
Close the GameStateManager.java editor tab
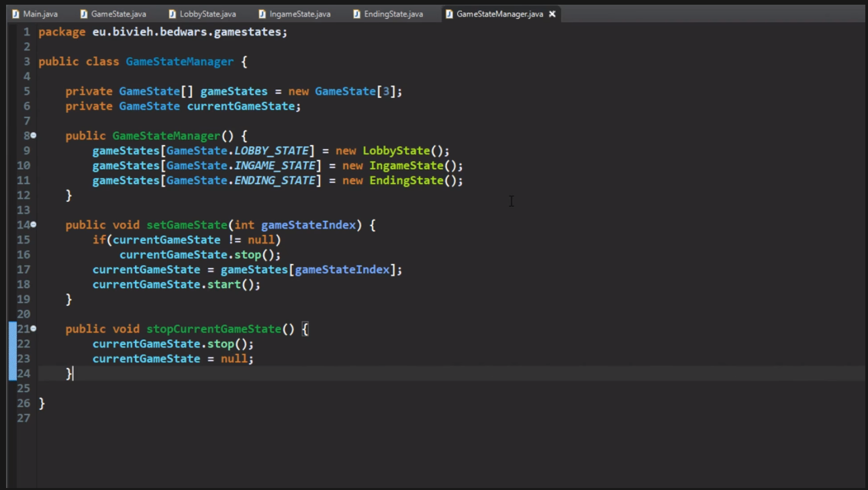[x=552, y=14]
